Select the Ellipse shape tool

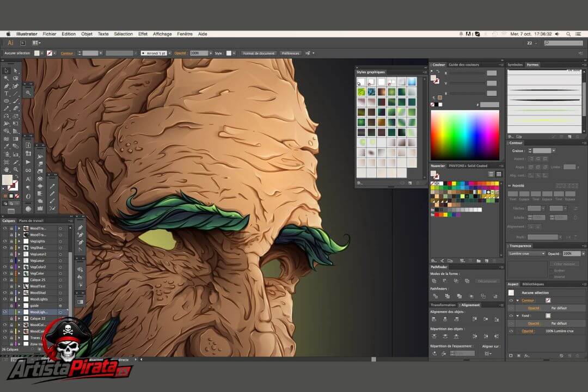click(x=7, y=101)
